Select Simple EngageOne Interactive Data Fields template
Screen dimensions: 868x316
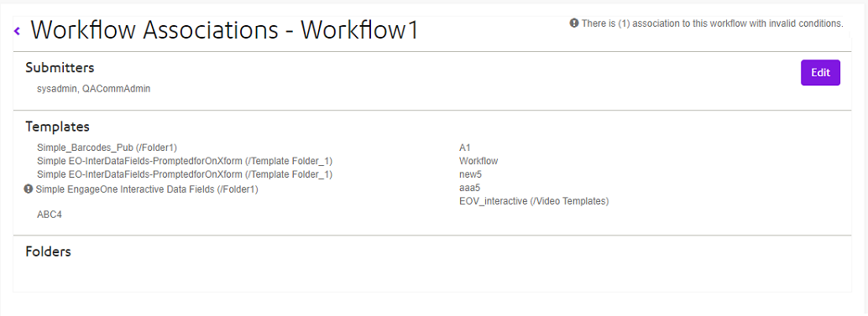[x=147, y=189]
